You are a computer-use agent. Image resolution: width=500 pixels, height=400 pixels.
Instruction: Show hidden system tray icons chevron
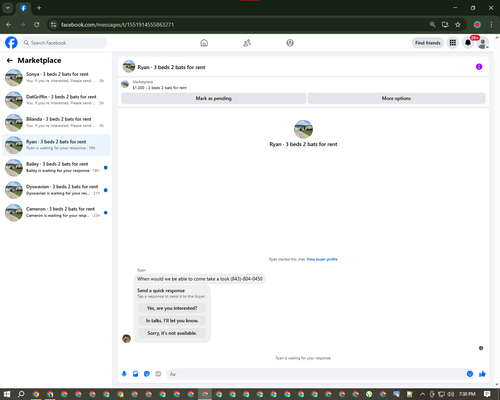422,394
